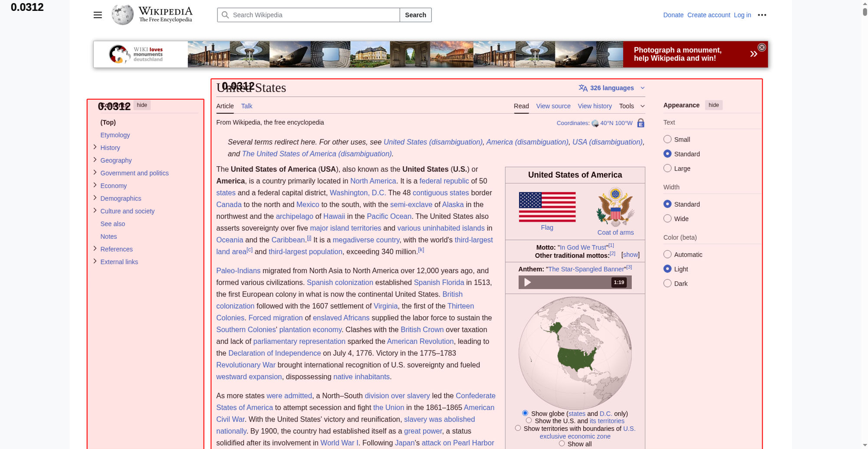Click the Wikipedia globe logo
Screen dimensions: 868x449
coord(122,15)
